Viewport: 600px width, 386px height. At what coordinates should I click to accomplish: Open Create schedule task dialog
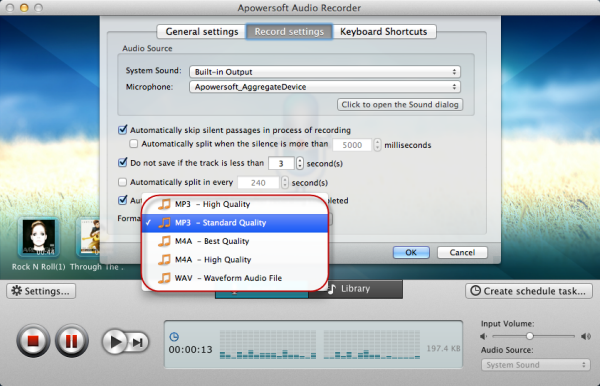pyautogui.click(x=529, y=291)
